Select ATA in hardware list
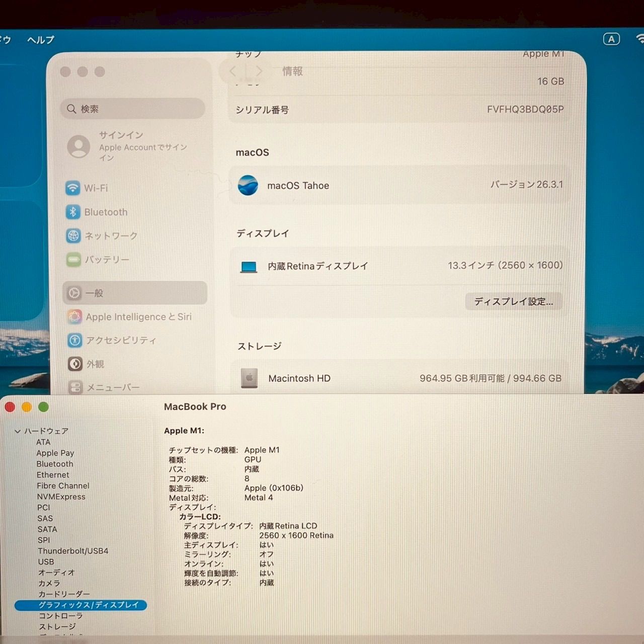This screenshot has height=644, width=644. pos(43,442)
